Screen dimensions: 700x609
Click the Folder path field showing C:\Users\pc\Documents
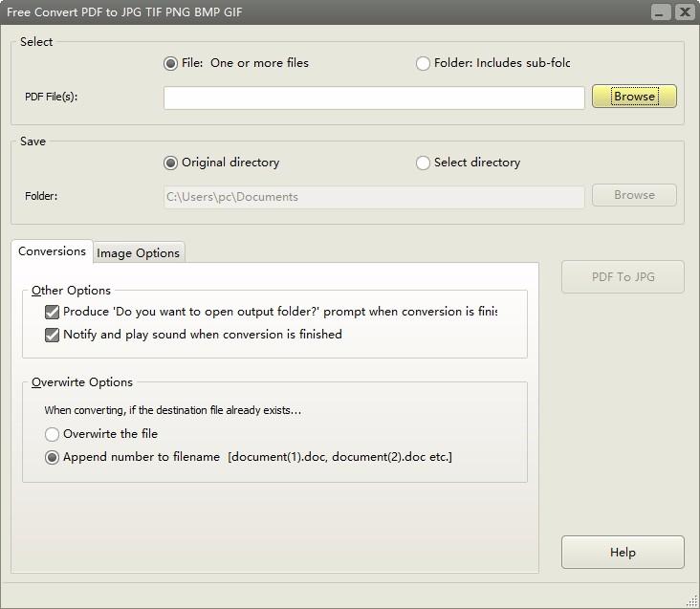point(374,197)
